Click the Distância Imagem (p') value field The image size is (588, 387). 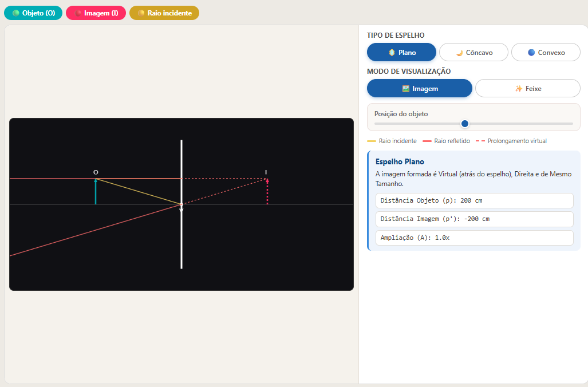(475, 219)
